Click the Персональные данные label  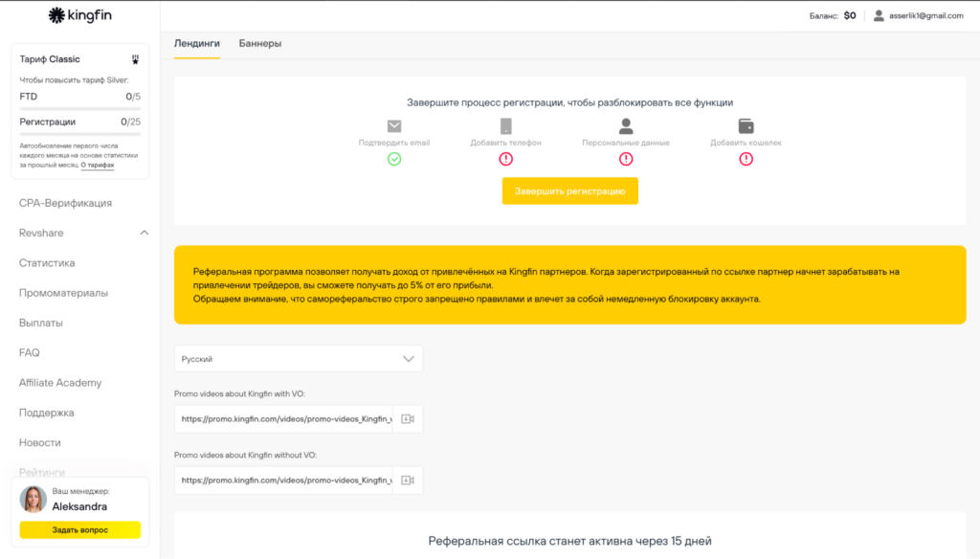(x=626, y=143)
